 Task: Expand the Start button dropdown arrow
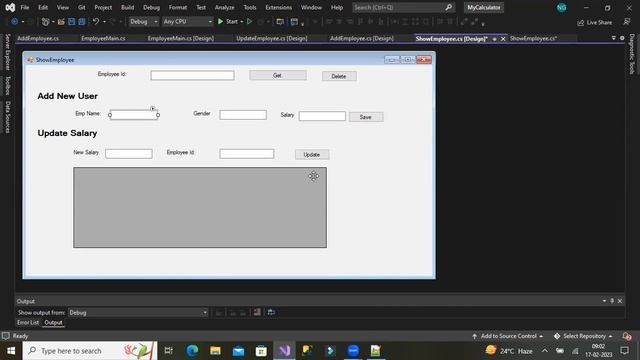coord(242,22)
